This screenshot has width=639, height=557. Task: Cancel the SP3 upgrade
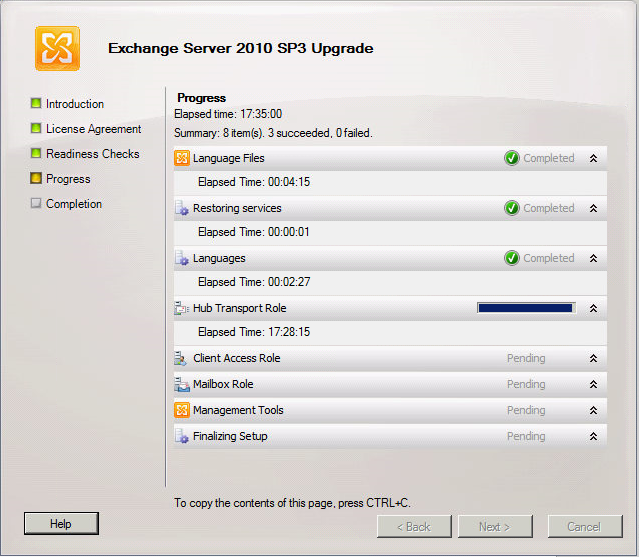tap(585, 527)
